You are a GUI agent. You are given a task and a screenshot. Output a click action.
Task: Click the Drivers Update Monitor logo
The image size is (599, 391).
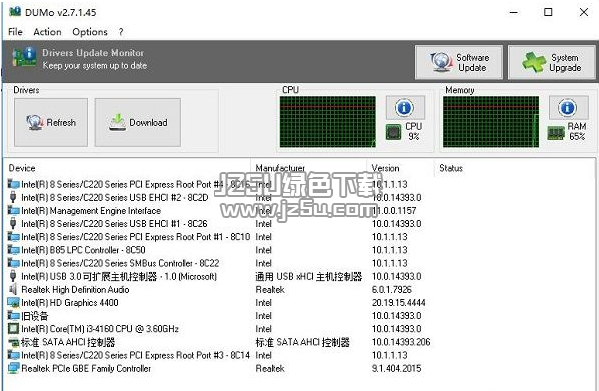click(x=24, y=57)
